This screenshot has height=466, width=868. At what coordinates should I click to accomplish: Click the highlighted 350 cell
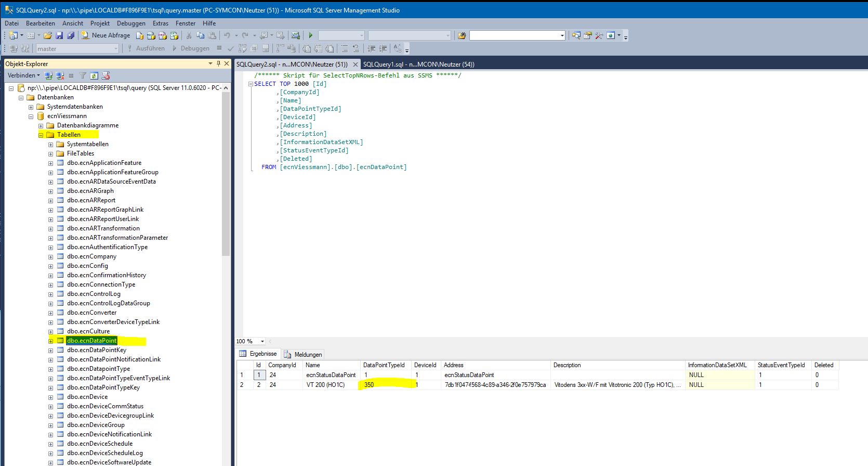coord(386,385)
